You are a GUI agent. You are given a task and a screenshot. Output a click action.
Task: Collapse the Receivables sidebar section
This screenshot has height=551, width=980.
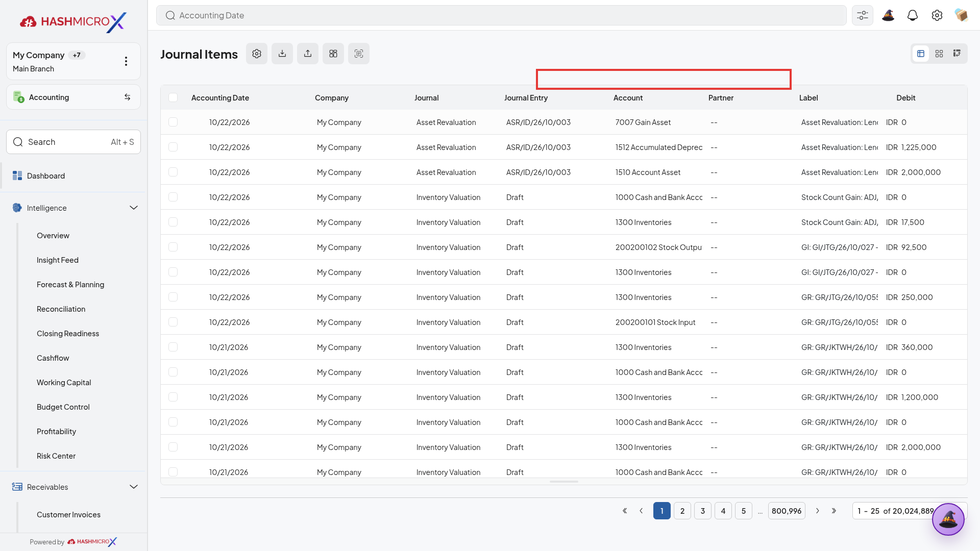[134, 487]
